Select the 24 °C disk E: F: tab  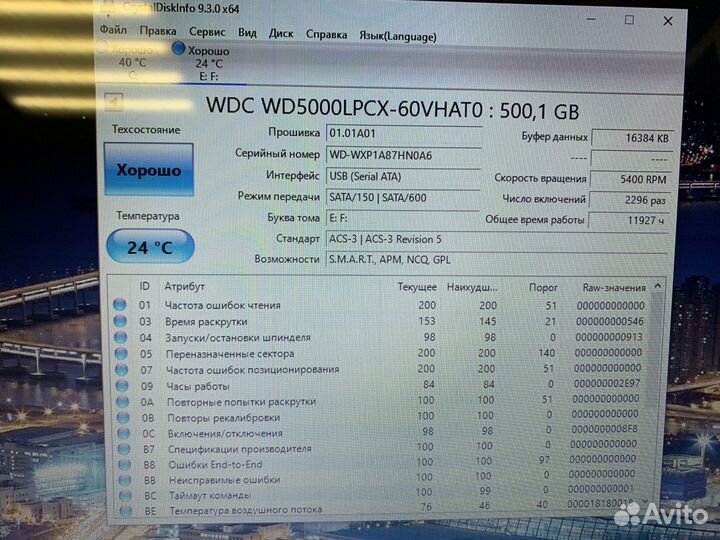(207, 63)
